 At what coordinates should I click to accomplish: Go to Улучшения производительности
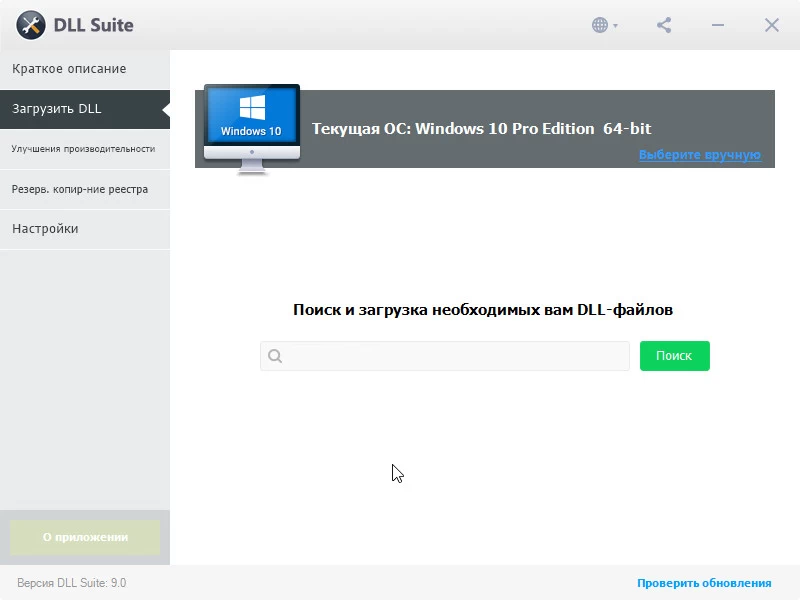pyautogui.click(x=83, y=149)
